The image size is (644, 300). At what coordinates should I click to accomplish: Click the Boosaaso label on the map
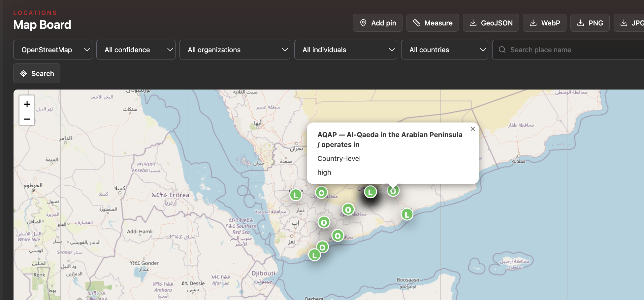pos(408,280)
